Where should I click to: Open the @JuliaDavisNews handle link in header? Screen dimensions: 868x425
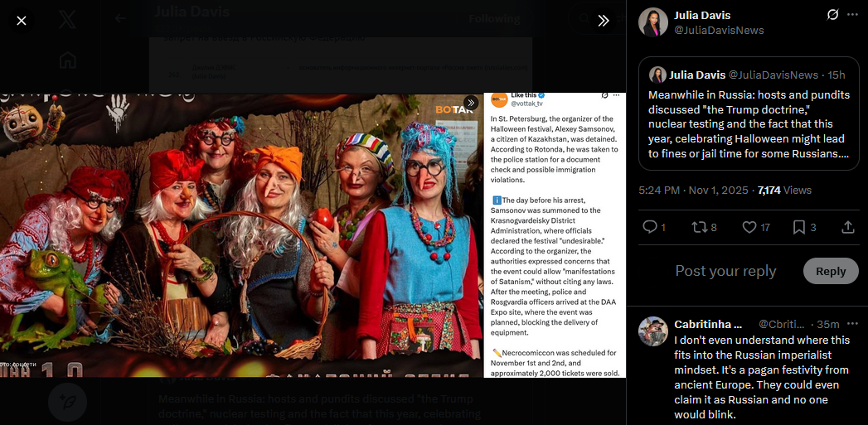[719, 31]
